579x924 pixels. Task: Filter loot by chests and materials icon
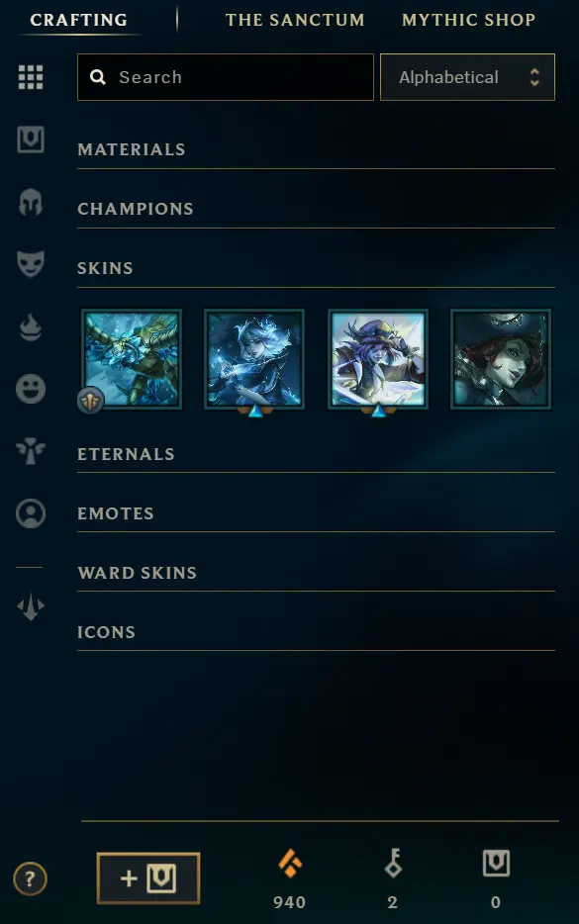(x=31, y=139)
